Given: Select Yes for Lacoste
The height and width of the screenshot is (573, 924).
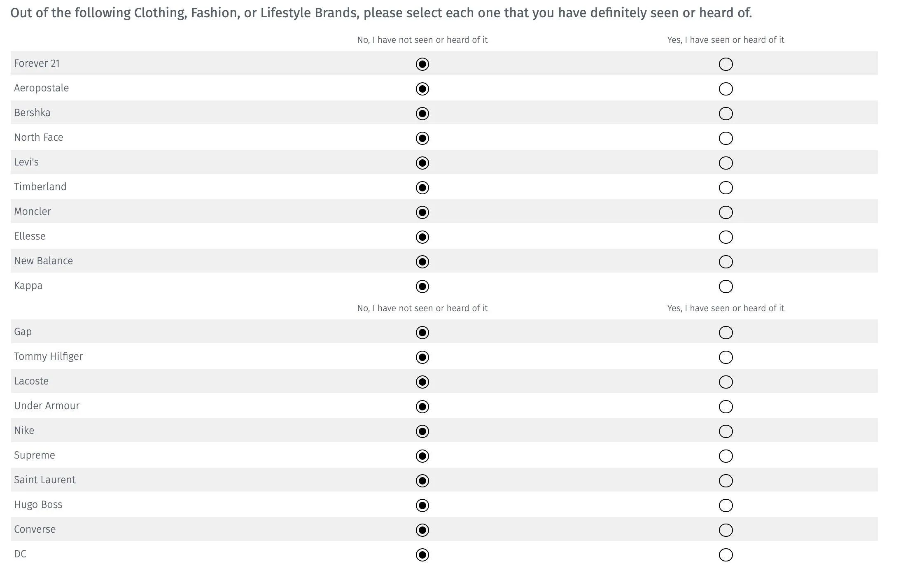Looking at the screenshot, I should [x=726, y=382].
